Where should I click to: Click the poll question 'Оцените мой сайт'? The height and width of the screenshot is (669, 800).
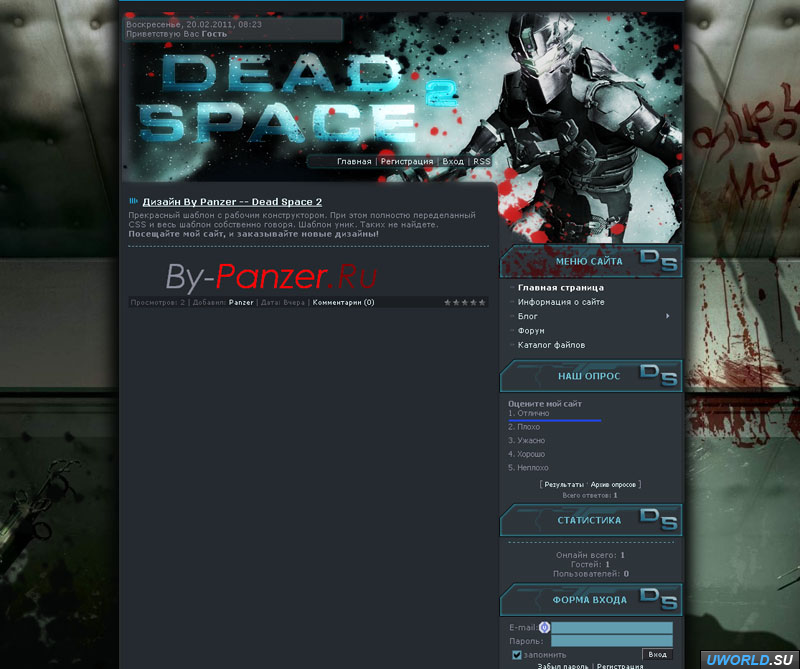545,404
